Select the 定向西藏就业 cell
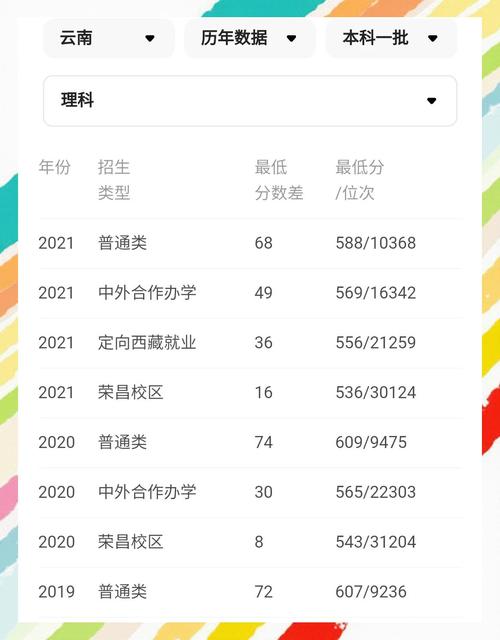Viewport: 500px width, 640px height. pos(147,343)
